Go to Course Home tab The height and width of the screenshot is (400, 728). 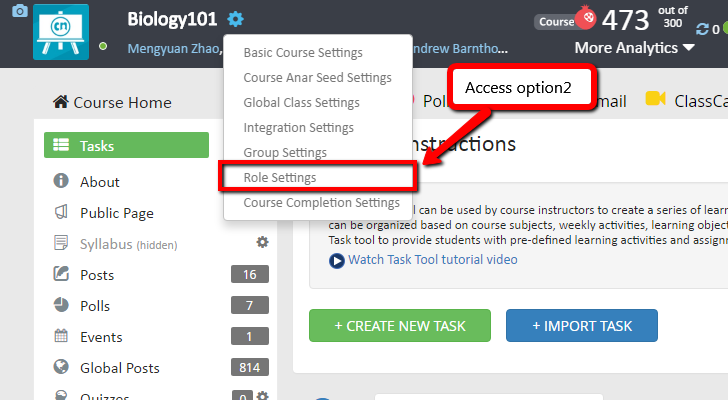pyautogui.click(x=112, y=103)
